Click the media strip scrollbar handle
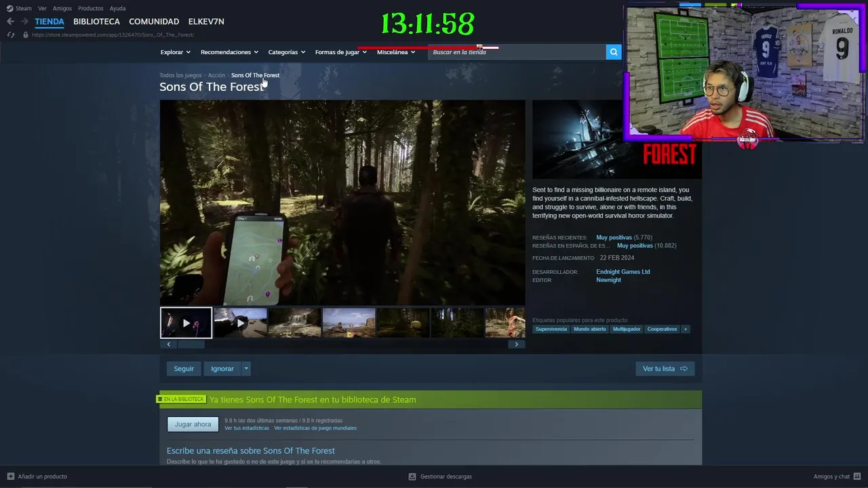The image size is (868, 488). pos(191,344)
